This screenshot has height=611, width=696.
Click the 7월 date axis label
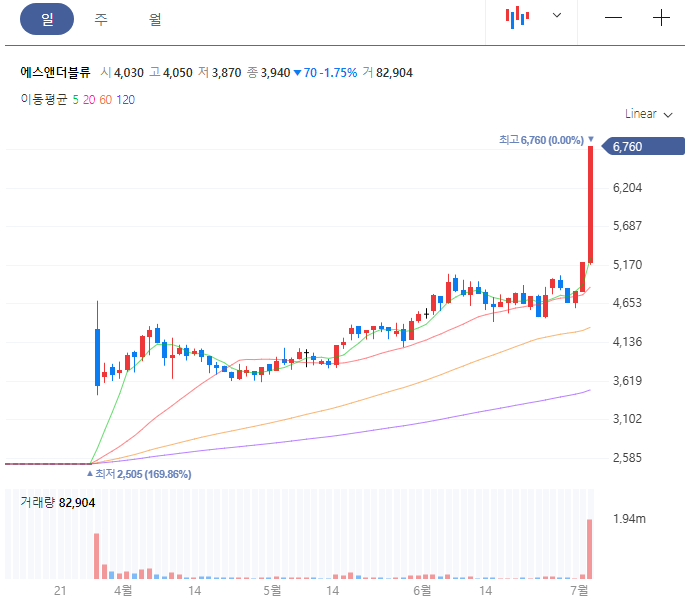click(579, 591)
